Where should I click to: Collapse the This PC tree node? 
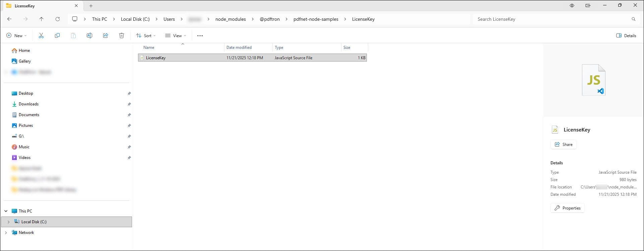coord(6,211)
